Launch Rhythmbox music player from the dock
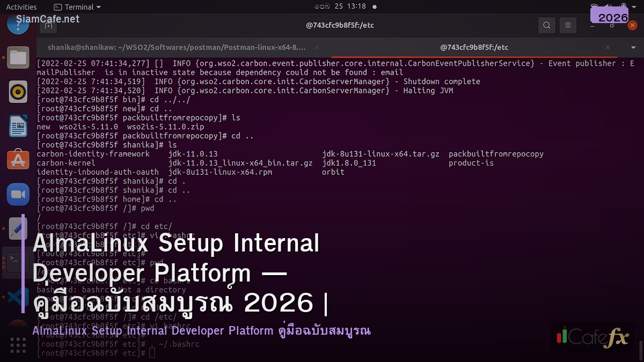The height and width of the screenshot is (362, 644). [x=18, y=91]
